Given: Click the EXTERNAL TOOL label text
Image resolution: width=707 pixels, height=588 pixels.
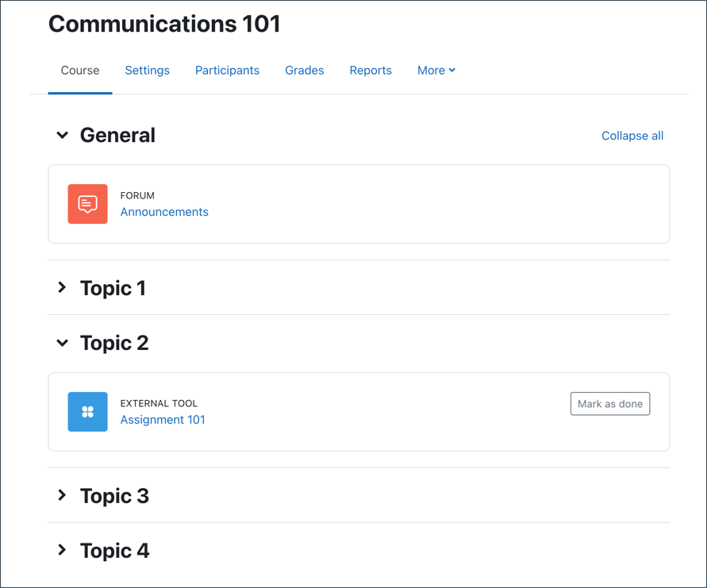Looking at the screenshot, I should [x=159, y=404].
